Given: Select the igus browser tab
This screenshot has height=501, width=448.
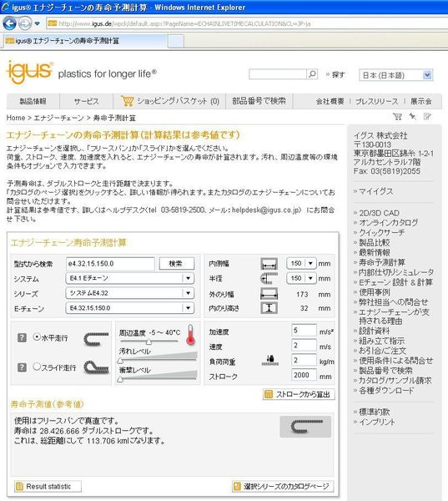Looking at the screenshot, I should coord(86,41).
